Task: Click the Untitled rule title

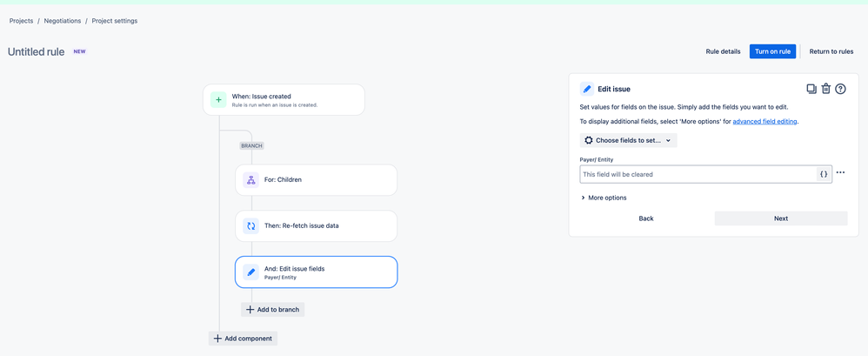Action: click(x=36, y=52)
